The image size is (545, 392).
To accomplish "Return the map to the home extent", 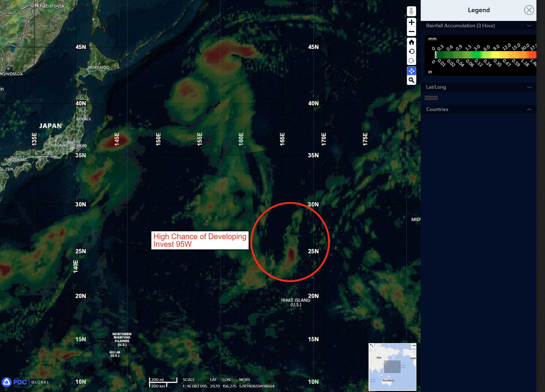I will (x=411, y=42).
